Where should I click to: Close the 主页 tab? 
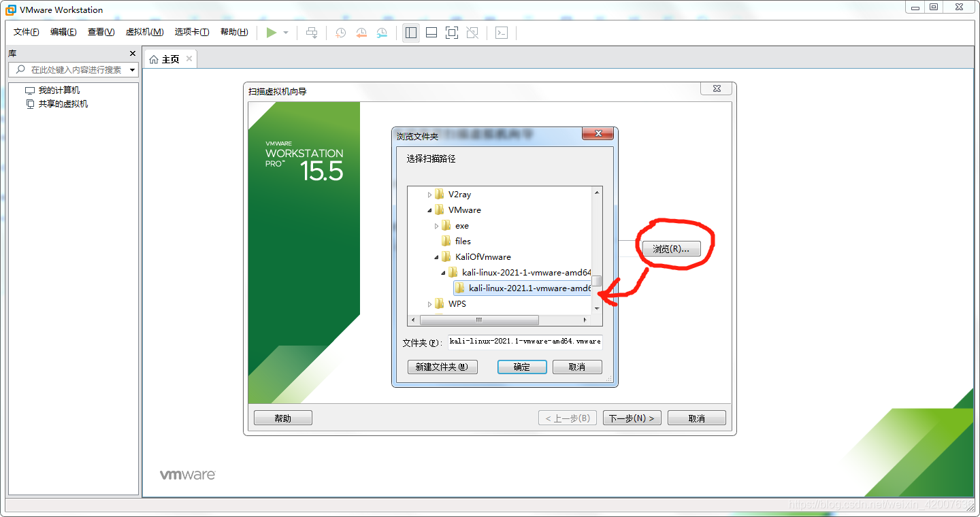pyautogui.click(x=189, y=59)
